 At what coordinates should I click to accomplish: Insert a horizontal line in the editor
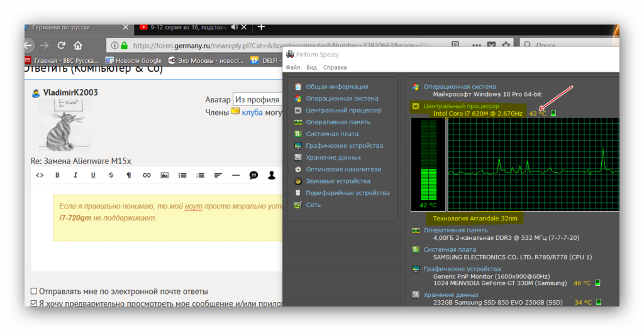(x=236, y=175)
